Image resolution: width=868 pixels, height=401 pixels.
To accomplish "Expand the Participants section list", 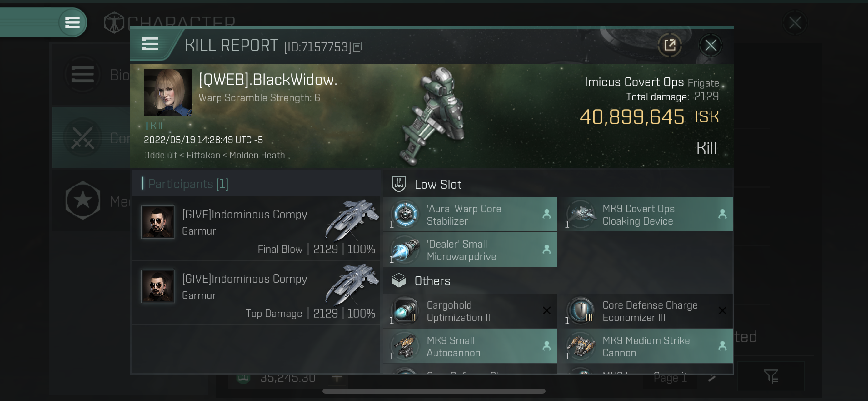I will click(187, 183).
